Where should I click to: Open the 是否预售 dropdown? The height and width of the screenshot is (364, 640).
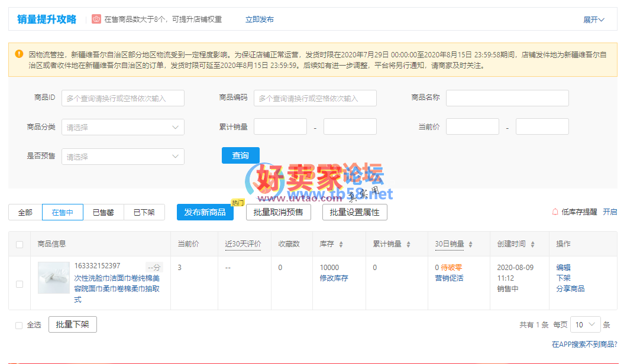click(123, 157)
